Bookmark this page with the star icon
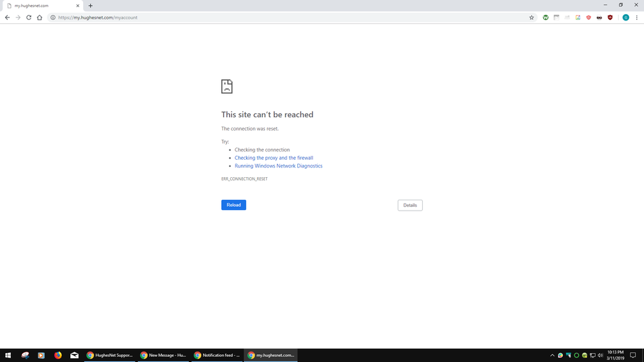 coord(532,17)
